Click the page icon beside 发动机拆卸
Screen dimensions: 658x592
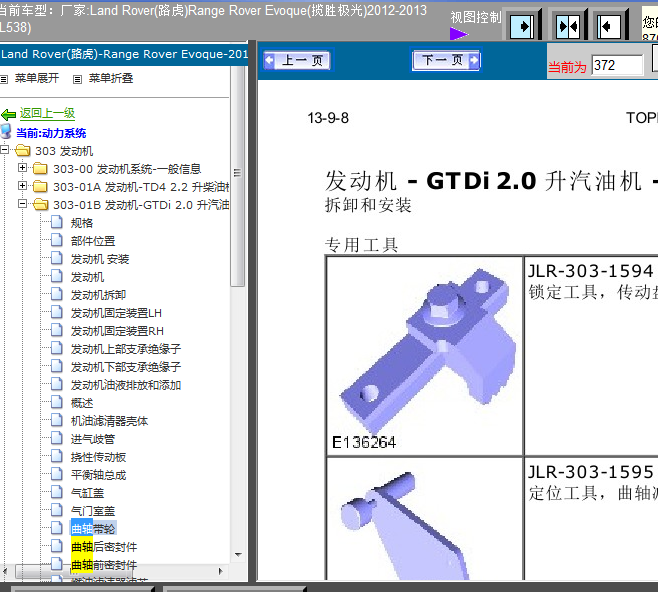(57, 294)
